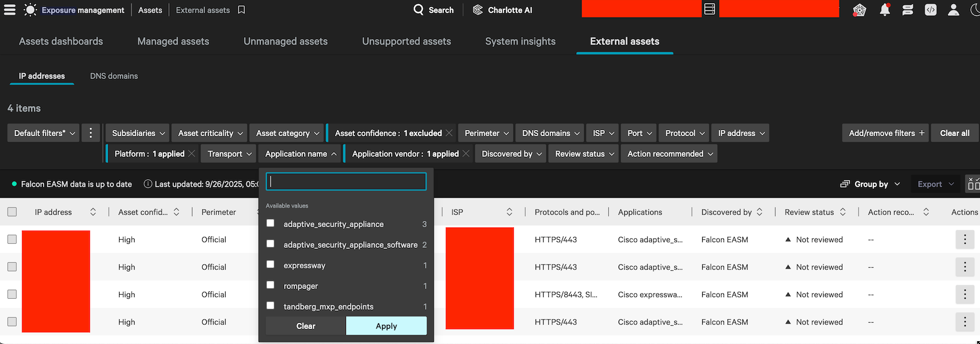980x344 pixels.
Task: Click Apply in the filter popup
Action: [x=386, y=326]
